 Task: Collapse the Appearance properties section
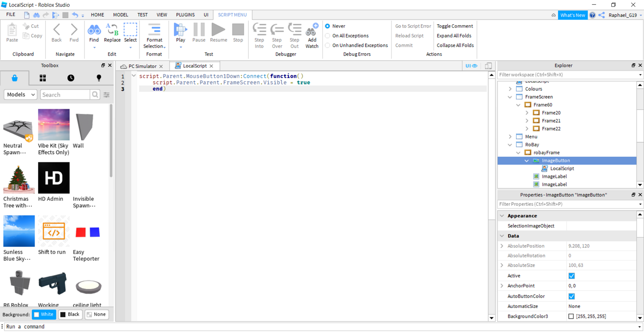pyautogui.click(x=502, y=216)
